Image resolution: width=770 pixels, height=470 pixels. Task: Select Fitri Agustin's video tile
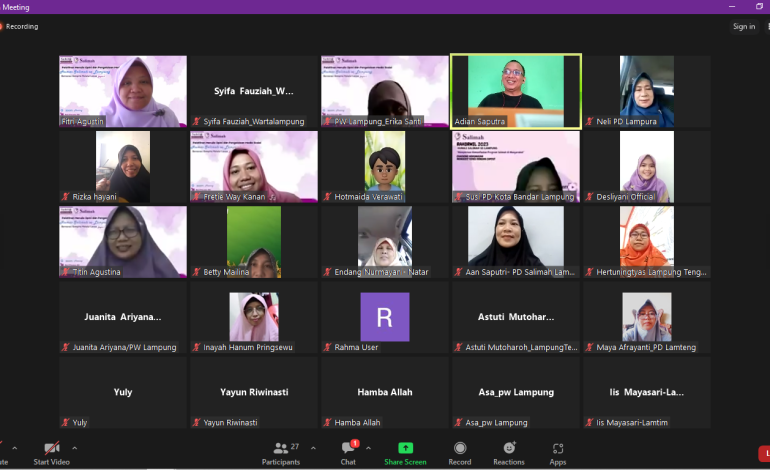(123, 91)
